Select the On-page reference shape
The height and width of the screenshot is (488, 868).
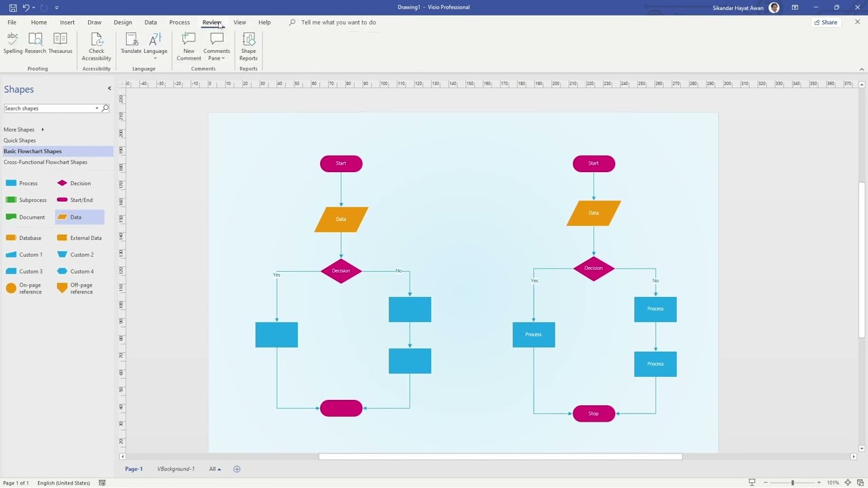click(x=24, y=288)
